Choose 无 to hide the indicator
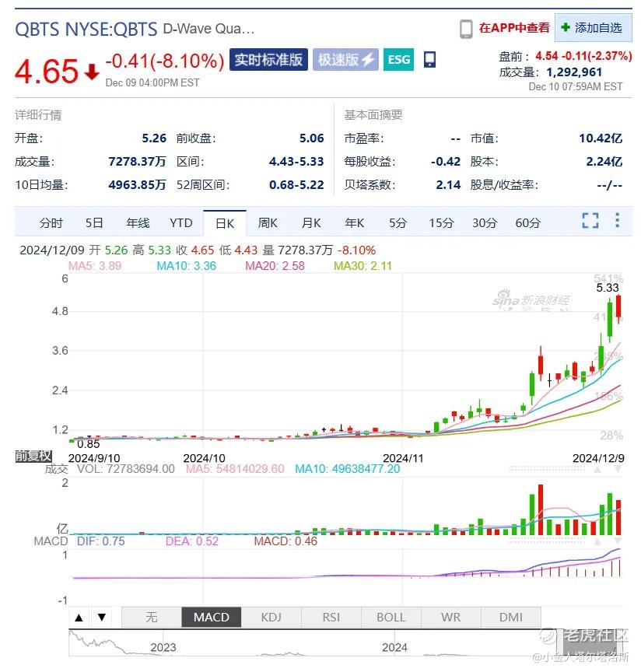This screenshot has height=672, width=641. pos(152,617)
